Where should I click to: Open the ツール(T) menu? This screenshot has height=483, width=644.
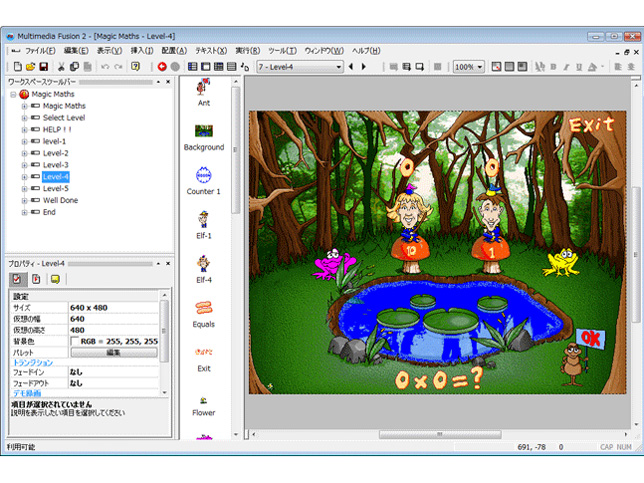[x=283, y=51]
